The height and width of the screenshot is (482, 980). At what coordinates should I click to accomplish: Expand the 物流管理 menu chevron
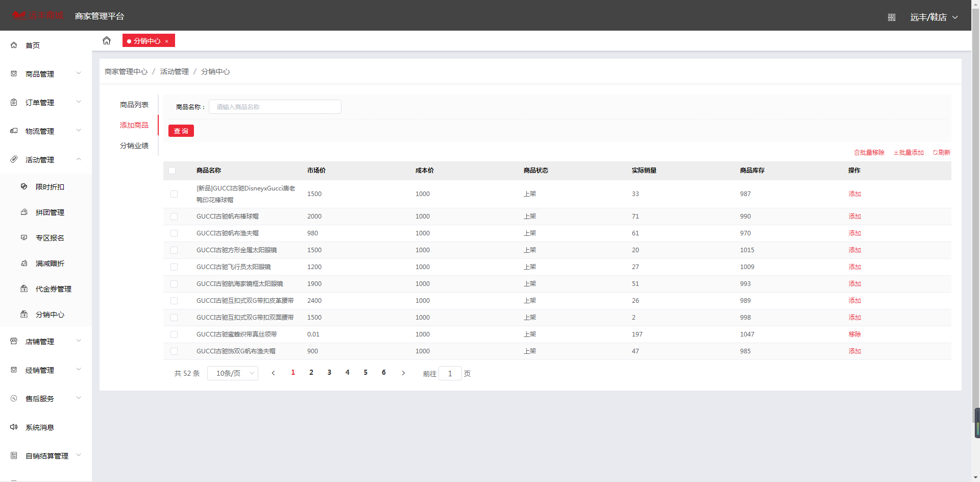click(x=79, y=130)
